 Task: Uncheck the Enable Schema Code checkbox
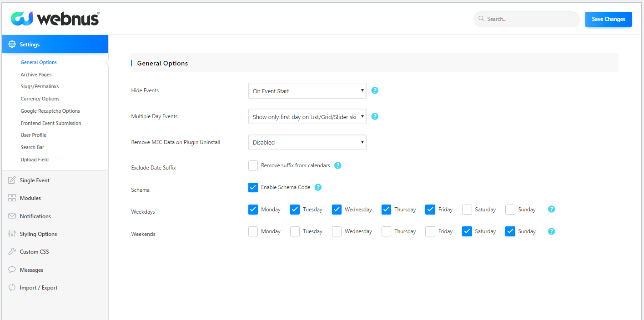[253, 187]
